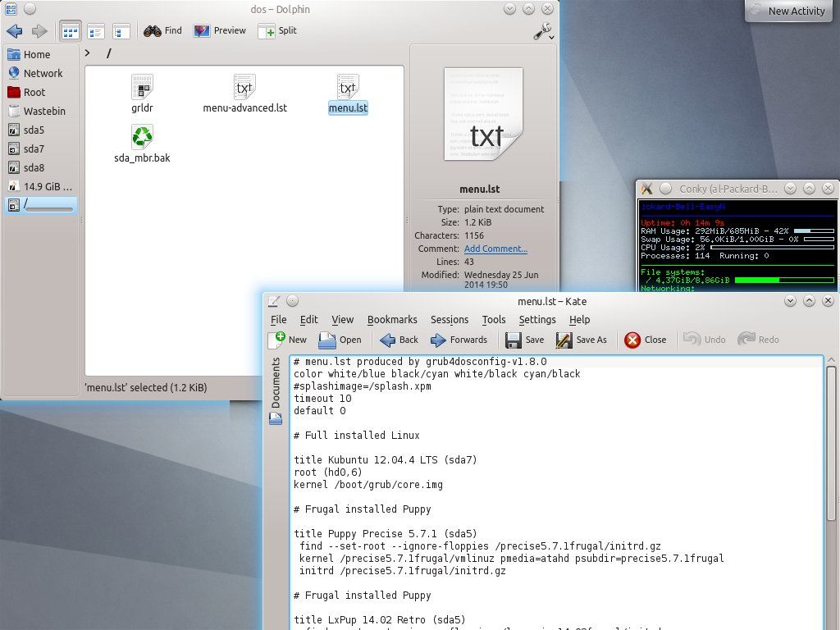Open the 14.9 GiB device in Places
The height and width of the screenshot is (630, 840).
pos(41,186)
